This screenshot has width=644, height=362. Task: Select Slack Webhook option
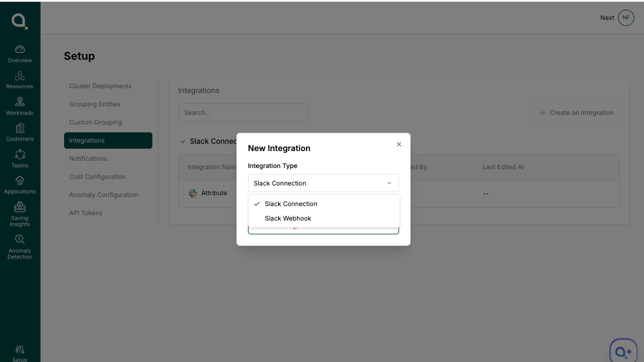(324, 218)
